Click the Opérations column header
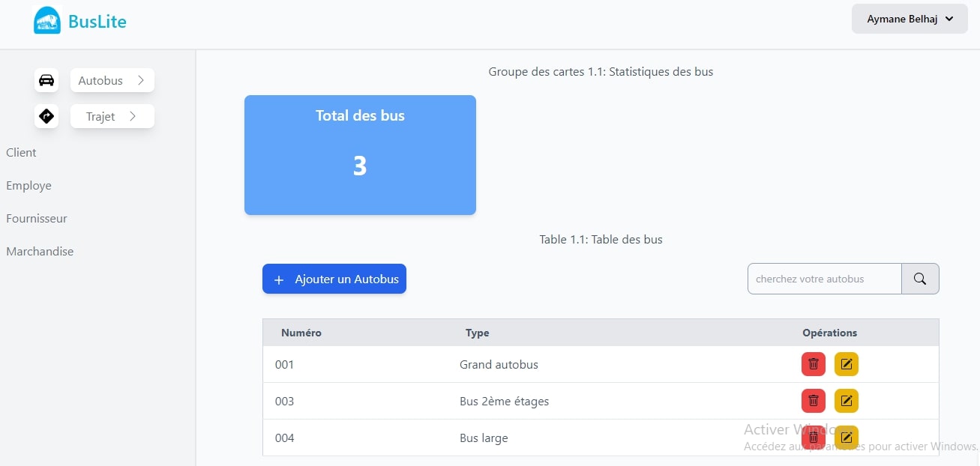The image size is (980, 466). (830, 333)
